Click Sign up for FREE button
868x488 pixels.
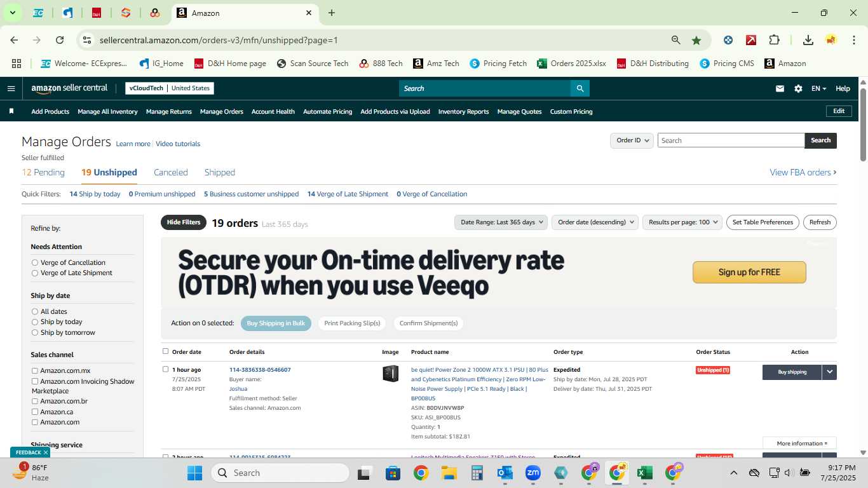(749, 272)
